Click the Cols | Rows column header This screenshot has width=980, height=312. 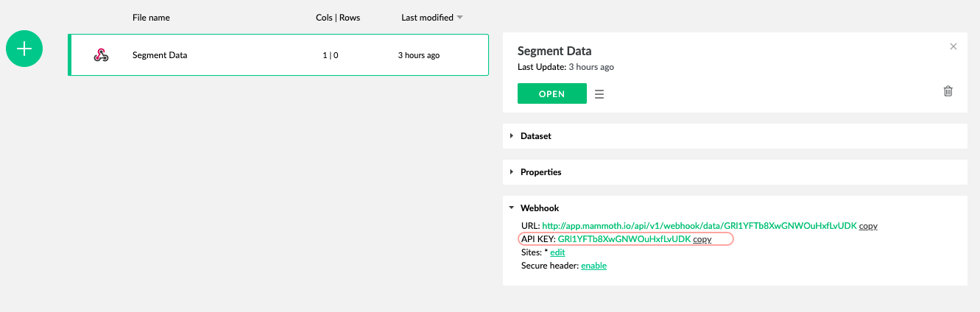click(338, 18)
